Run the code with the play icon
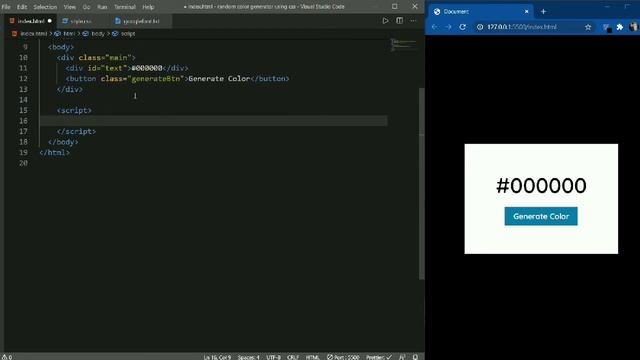The width and height of the screenshot is (640, 360). [x=385, y=21]
